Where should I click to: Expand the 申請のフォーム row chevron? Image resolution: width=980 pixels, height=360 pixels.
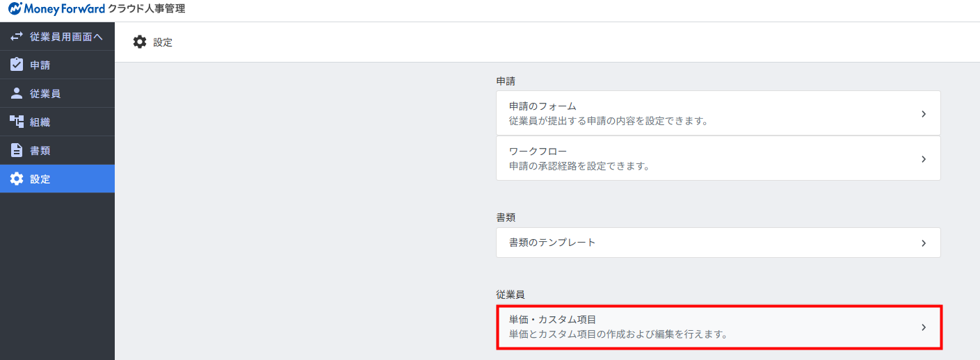tap(923, 114)
